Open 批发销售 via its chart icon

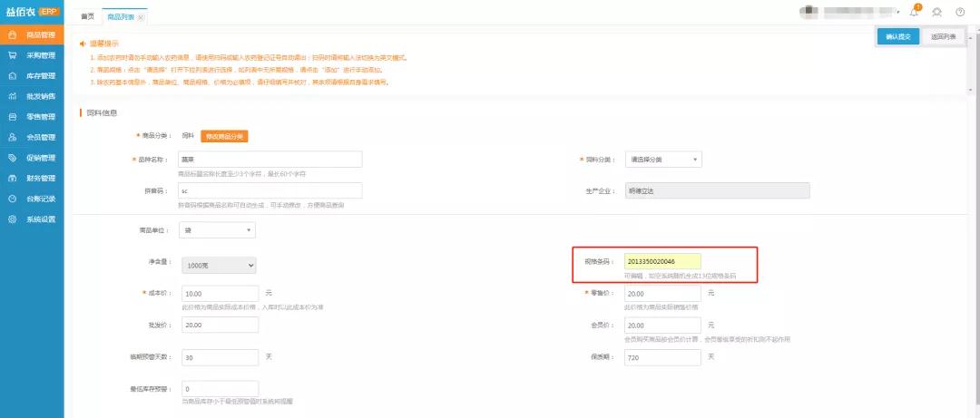pyautogui.click(x=12, y=96)
